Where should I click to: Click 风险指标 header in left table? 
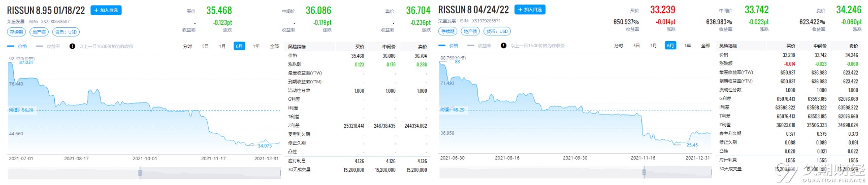297,47
